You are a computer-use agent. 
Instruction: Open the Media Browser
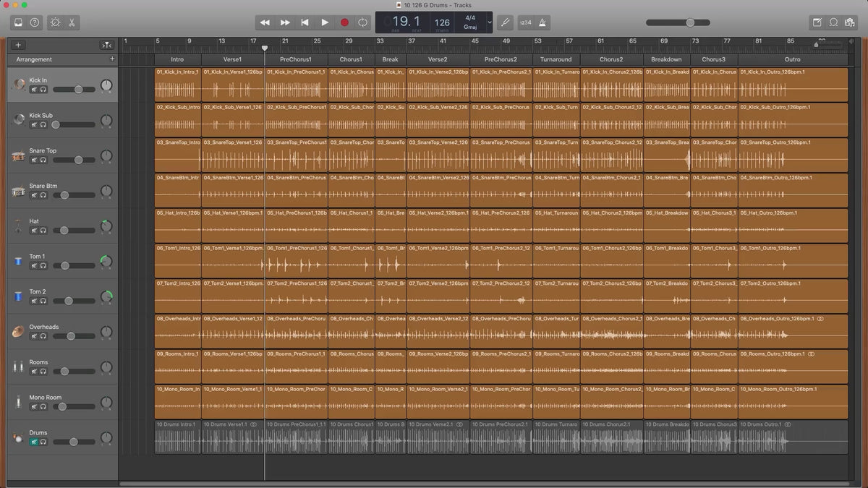(850, 22)
